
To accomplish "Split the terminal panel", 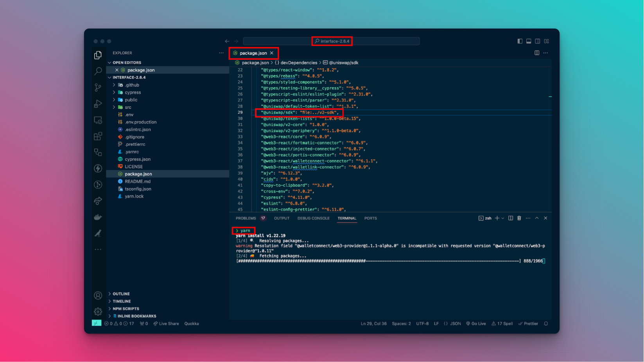I will (511, 218).
